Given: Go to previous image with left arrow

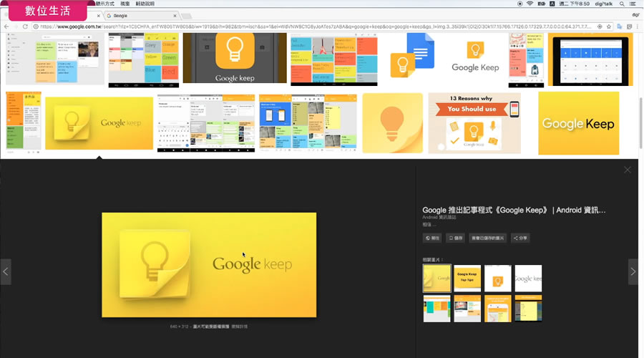Looking at the screenshot, I should click(x=6, y=271).
